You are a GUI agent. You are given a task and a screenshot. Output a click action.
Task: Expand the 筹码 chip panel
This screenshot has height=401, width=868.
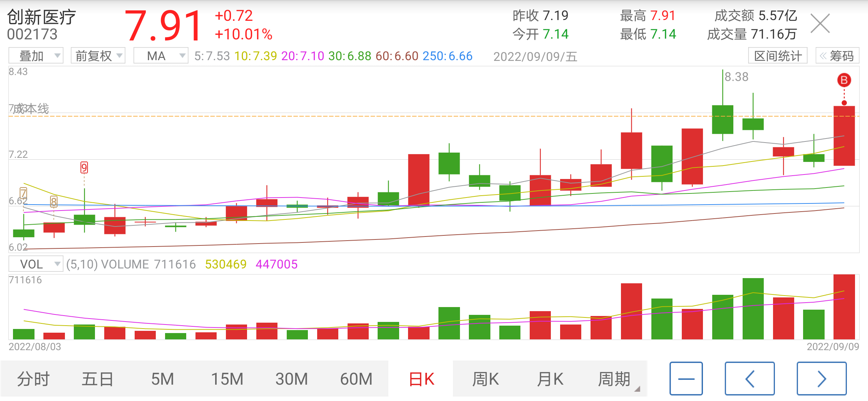(837, 56)
